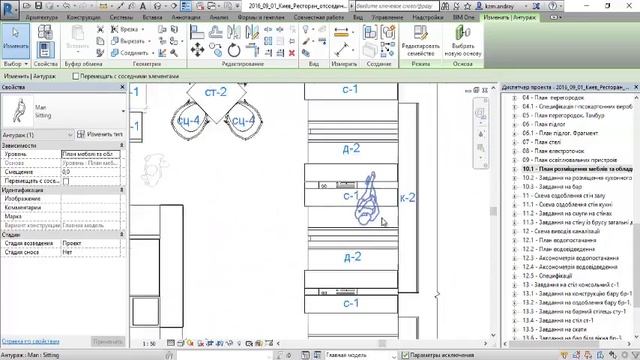
Task: Toggle 'Перемещать с соседними элементами' checkbox
Action: click(76, 76)
